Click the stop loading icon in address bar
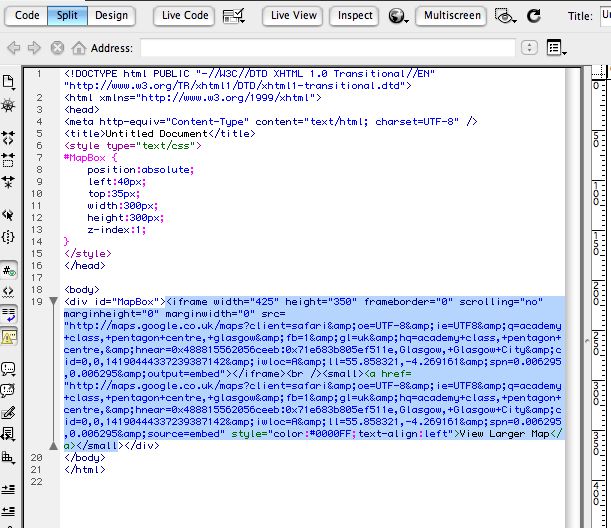 pos(57,48)
